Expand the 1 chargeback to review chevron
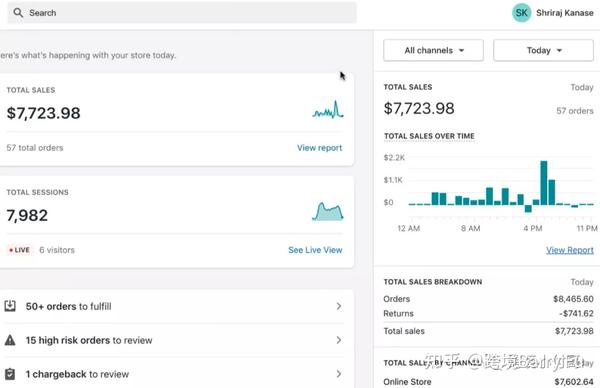The image size is (600, 388). point(339,374)
